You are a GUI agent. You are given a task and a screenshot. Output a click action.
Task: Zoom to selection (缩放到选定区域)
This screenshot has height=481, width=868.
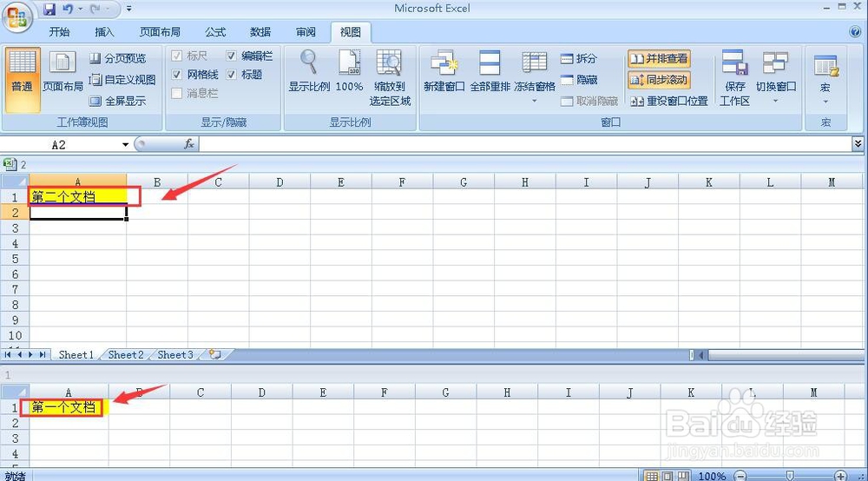pos(390,77)
